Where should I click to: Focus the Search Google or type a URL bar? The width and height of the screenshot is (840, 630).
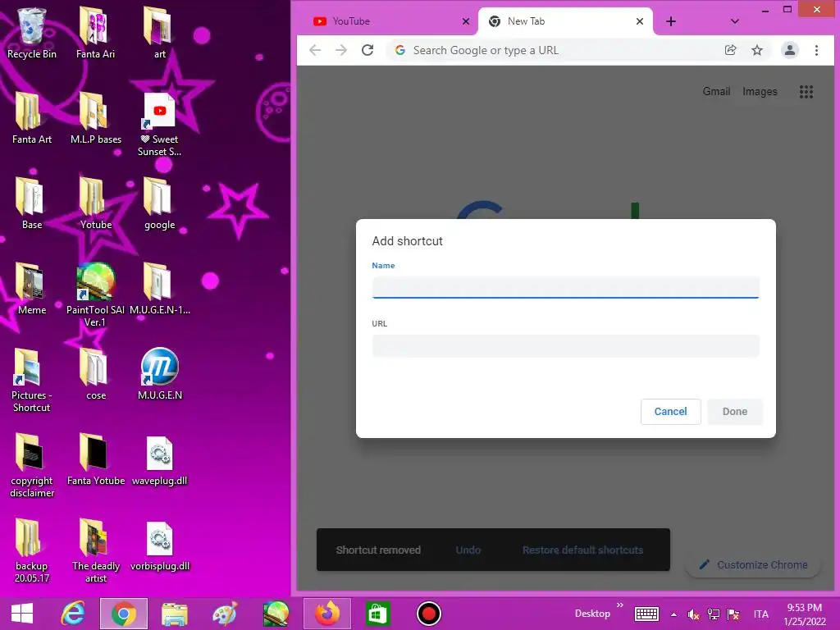[557, 50]
